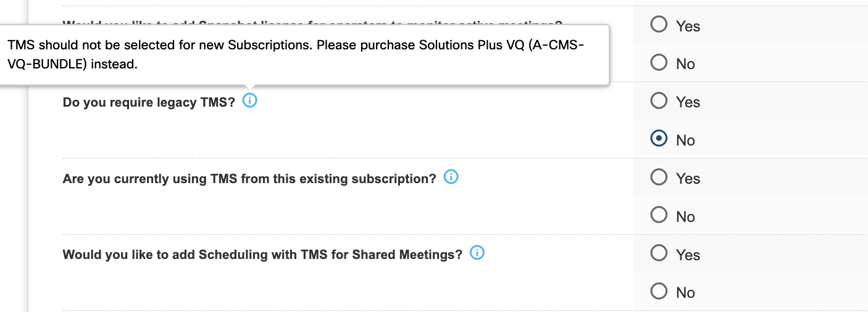Open info icon for Scheduling with TMS question
The height and width of the screenshot is (312, 868).
coord(477,253)
